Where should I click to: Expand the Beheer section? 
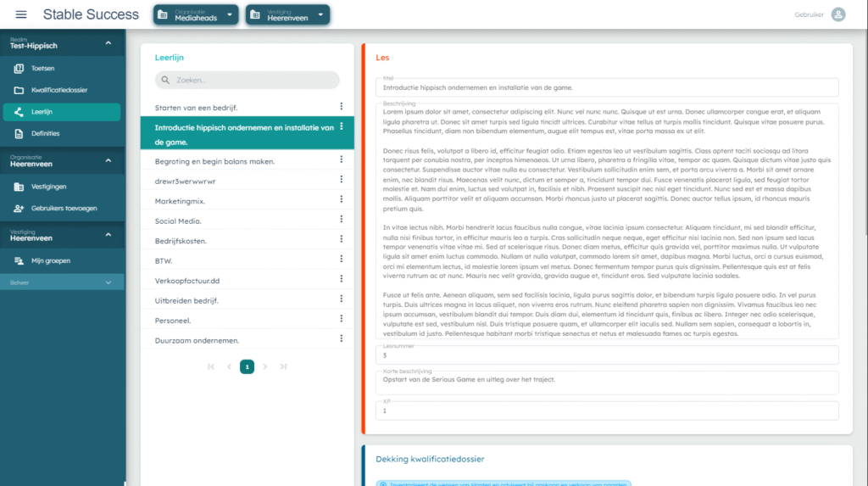coord(108,282)
